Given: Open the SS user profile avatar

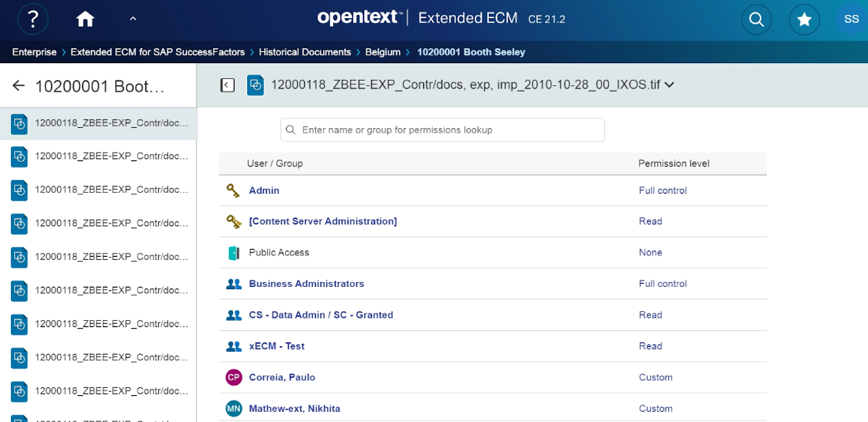Looking at the screenshot, I should 851,19.
